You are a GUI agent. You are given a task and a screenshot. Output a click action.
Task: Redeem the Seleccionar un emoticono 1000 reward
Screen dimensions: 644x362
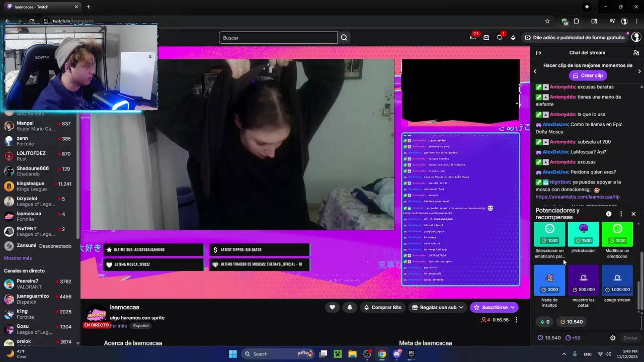click(x=549, y=240)
